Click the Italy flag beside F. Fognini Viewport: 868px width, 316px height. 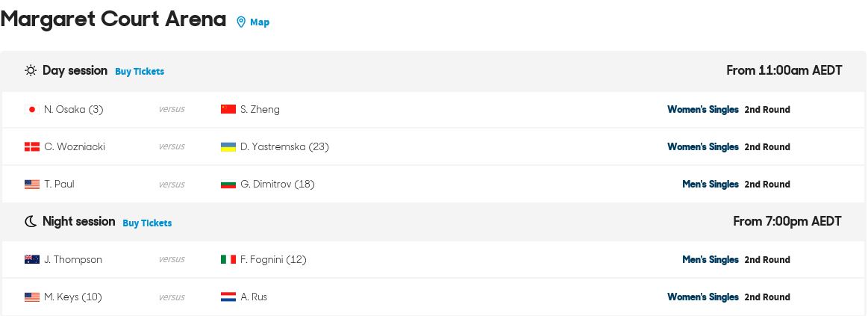(x=228, y=259)
